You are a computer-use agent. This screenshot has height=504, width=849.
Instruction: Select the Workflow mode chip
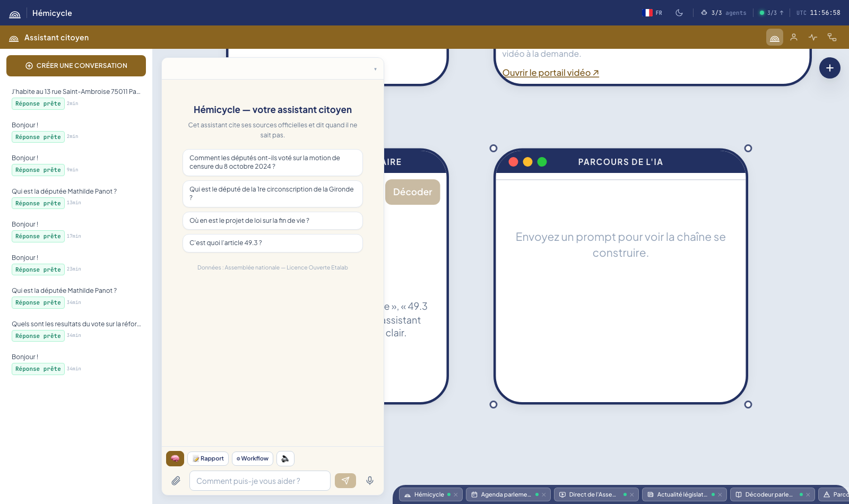click(x=253, y=458)
